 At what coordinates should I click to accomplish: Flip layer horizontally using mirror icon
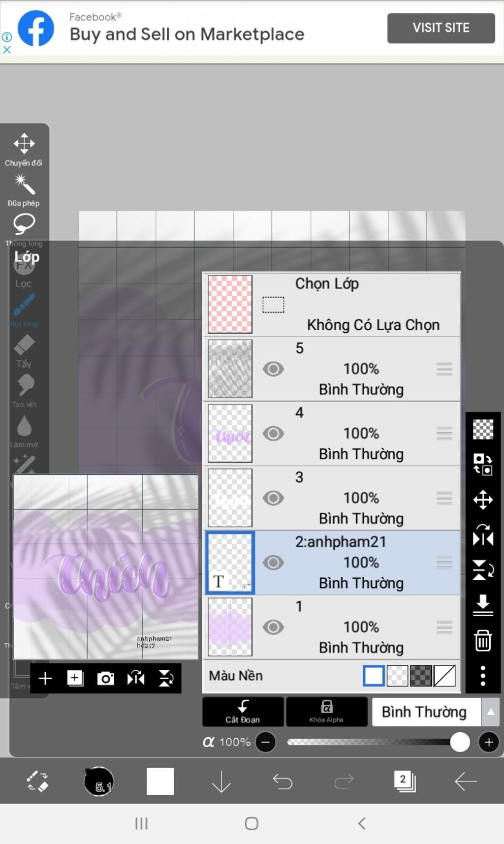point(483,535)
